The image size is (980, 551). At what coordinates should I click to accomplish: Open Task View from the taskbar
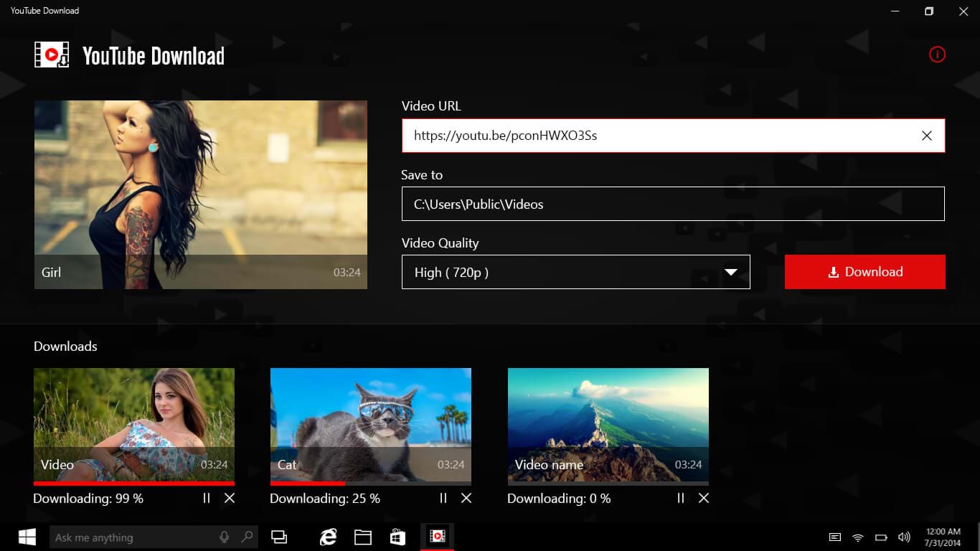[279, 537]
